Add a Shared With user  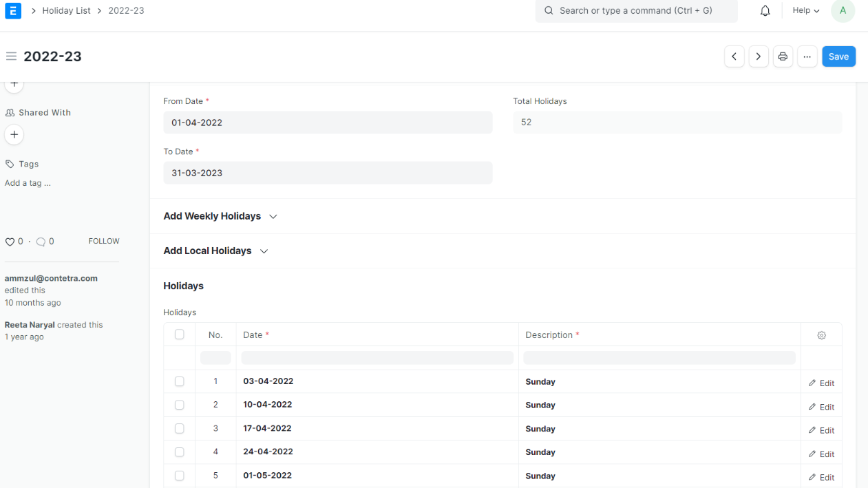click(x=14, y=134)
